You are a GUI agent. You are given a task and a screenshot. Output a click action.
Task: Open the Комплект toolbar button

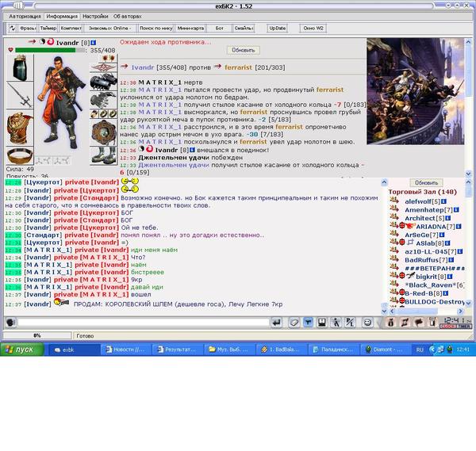click(71, 29)
